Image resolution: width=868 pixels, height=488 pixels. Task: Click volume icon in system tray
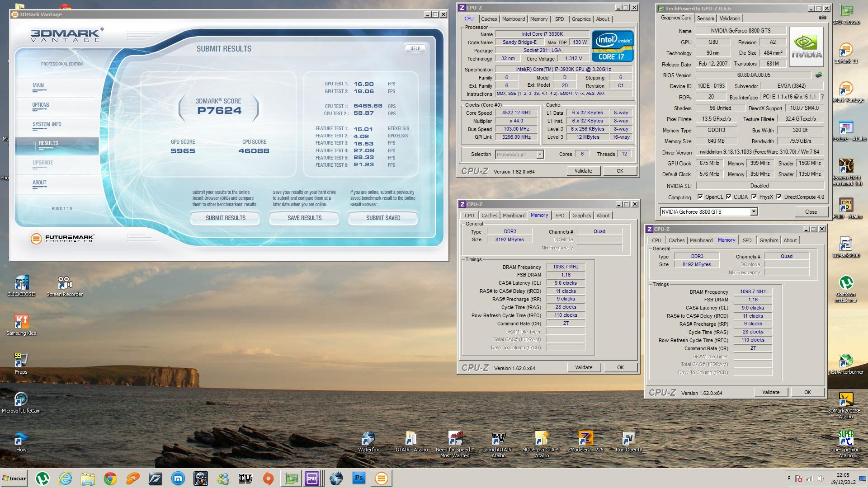pos(820,479)
